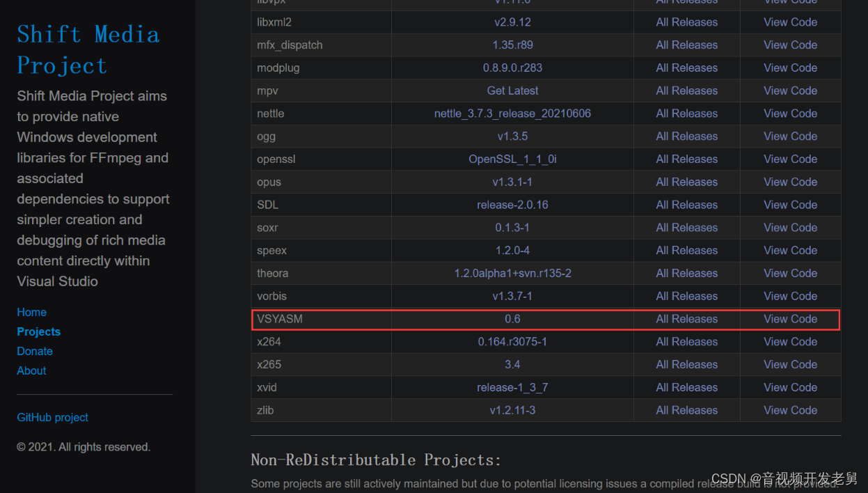Open the Donate page

click(35, 351)
